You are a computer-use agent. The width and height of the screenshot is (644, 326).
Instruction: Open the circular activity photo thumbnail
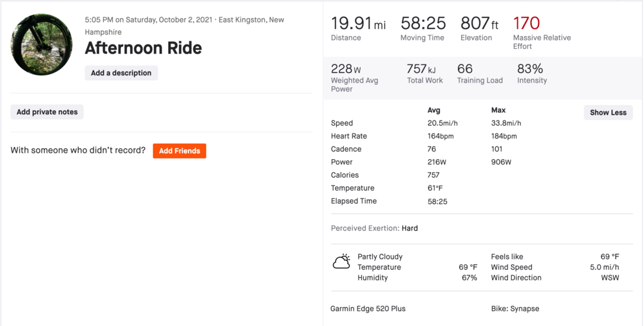tap(42, 44)
